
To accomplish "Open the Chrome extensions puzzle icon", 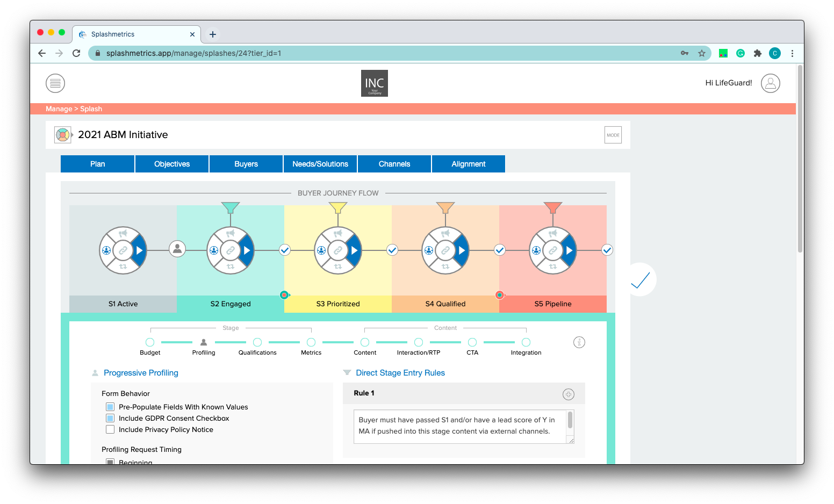I will click(x=758, y=53).
